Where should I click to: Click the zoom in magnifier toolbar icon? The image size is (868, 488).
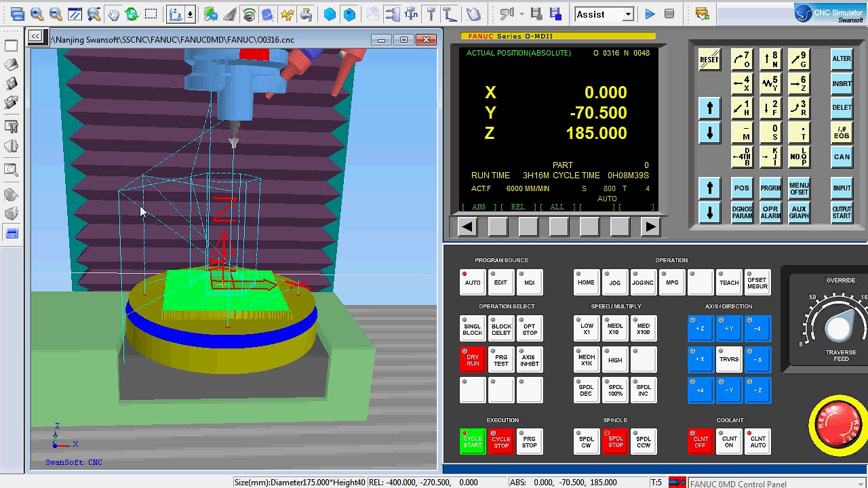coord(37,14)
